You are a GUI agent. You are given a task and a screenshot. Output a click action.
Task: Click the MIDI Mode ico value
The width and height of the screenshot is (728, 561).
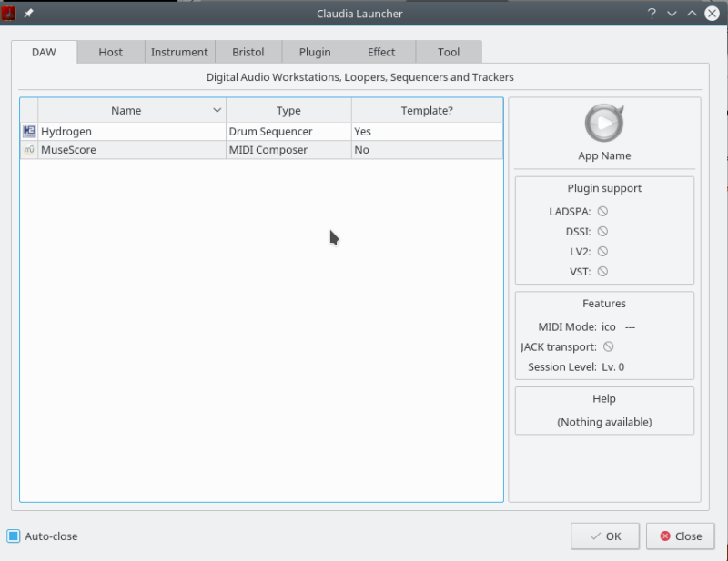609,327
